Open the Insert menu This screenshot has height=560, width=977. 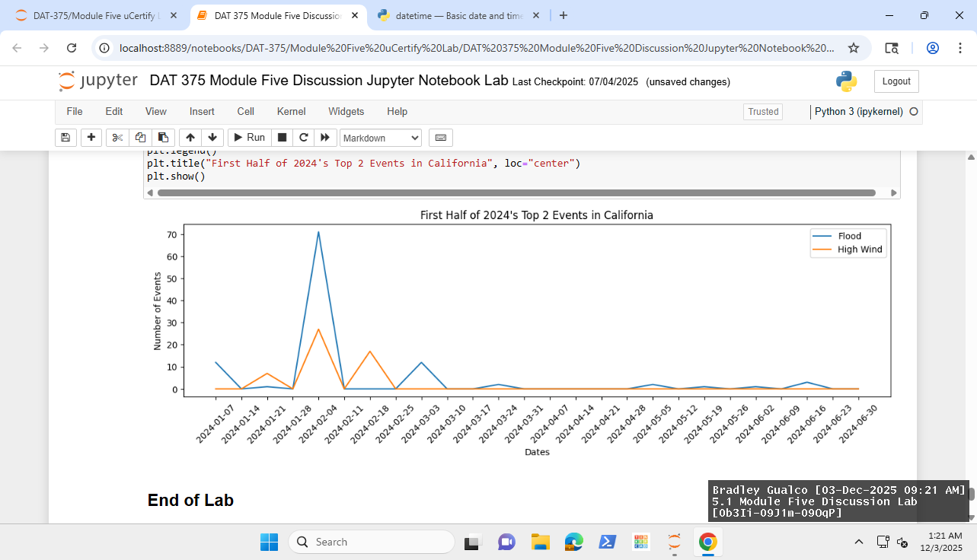pyautogui.click(x=202, y=111)
